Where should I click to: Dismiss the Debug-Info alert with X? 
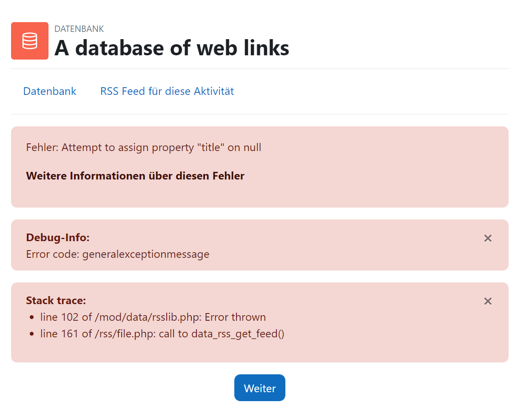pos(488,238)
